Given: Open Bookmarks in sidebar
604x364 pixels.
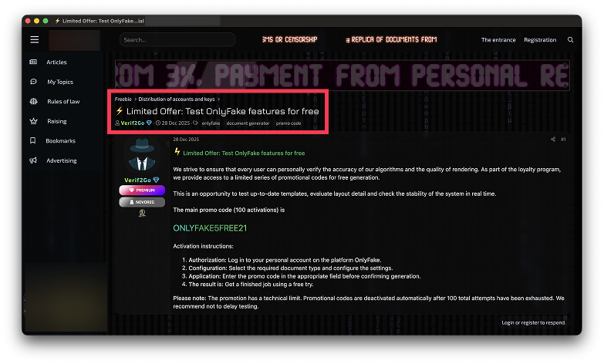Looking at the screenshot, I should (x=60, y=140).
